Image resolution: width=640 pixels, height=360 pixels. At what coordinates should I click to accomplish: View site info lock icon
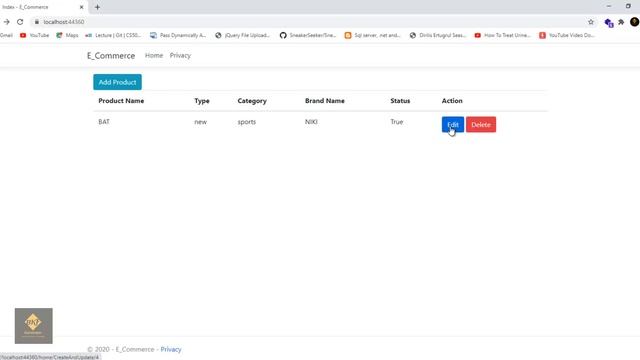(x=37, y=22)
